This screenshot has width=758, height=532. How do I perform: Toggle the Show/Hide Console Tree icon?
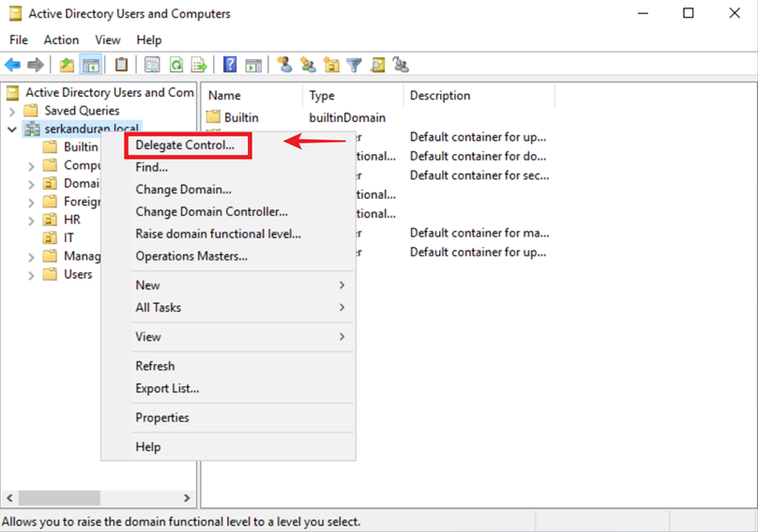[x=91, y=65]
